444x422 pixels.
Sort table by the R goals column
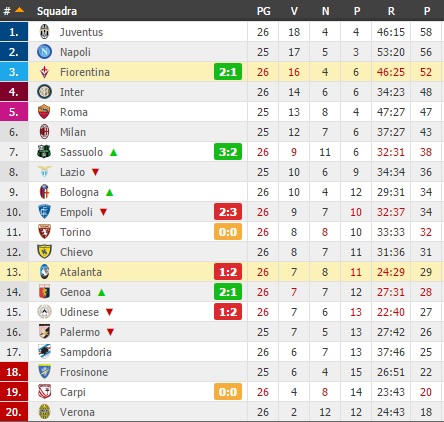[391, 11]
